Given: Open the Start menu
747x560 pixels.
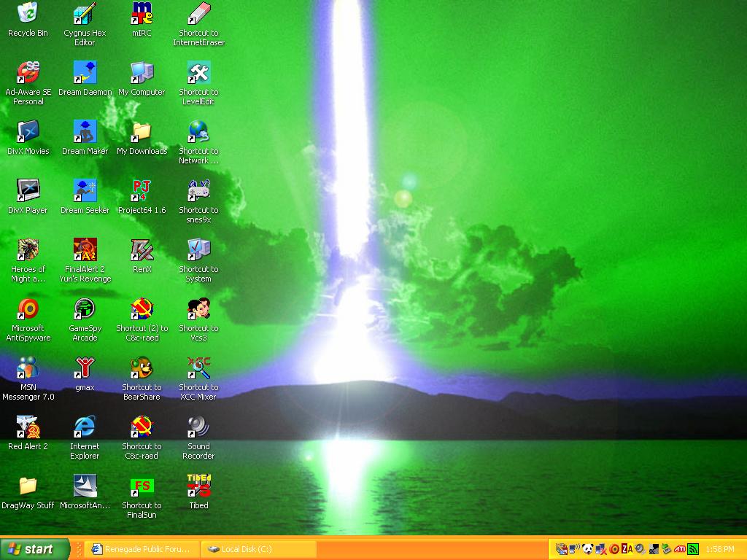Looking at the screenshot, I should [34, 549].
